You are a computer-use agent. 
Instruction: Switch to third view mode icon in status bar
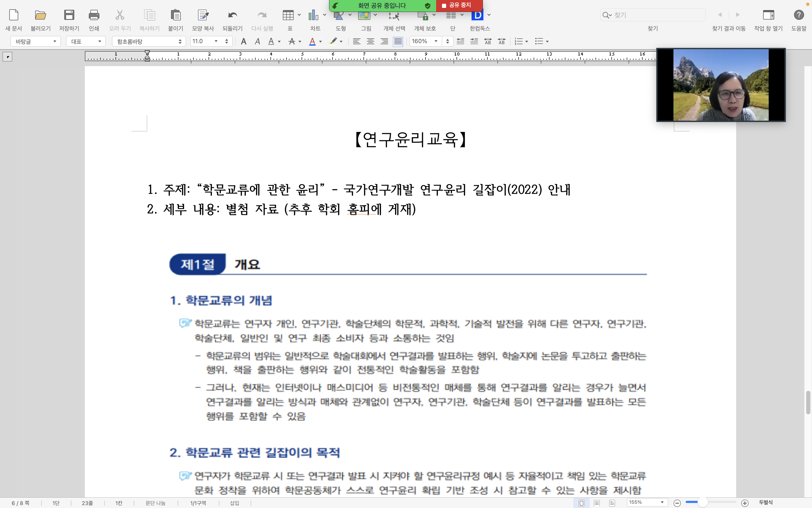tap(612, 503)
